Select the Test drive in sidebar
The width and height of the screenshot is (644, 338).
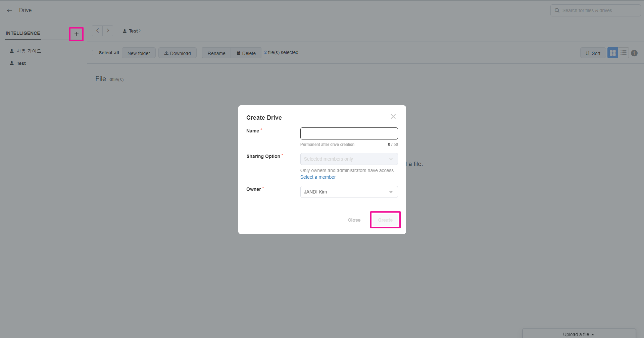pyautogui.click(x=21, y=63)
